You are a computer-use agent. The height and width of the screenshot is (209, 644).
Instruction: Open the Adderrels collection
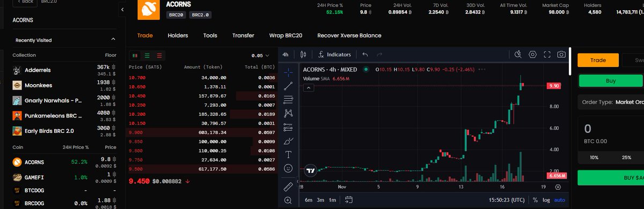coord(64,70)
